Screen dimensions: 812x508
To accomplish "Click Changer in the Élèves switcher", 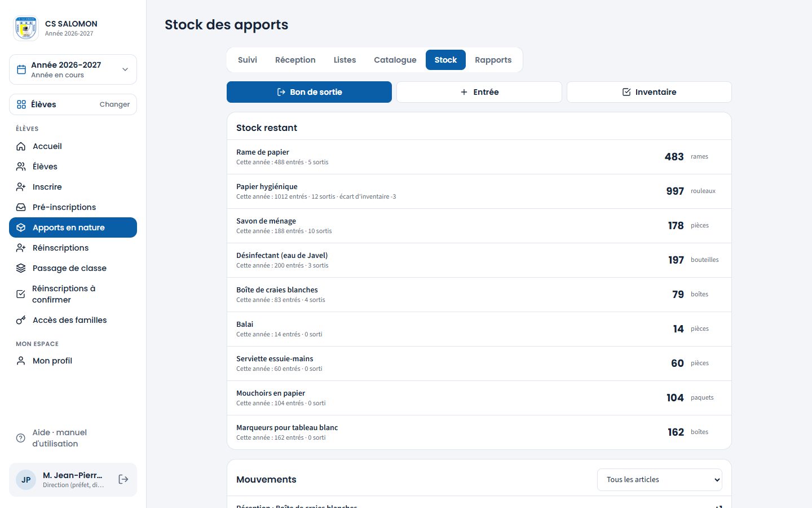I will pyautogui.click(x=114, y=104).
